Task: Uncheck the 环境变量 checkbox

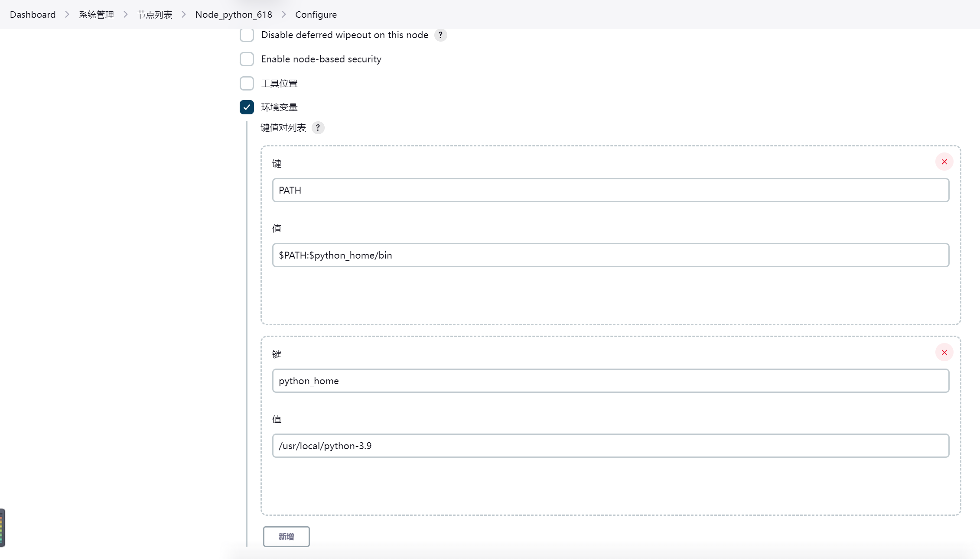Action: point(247,107)
